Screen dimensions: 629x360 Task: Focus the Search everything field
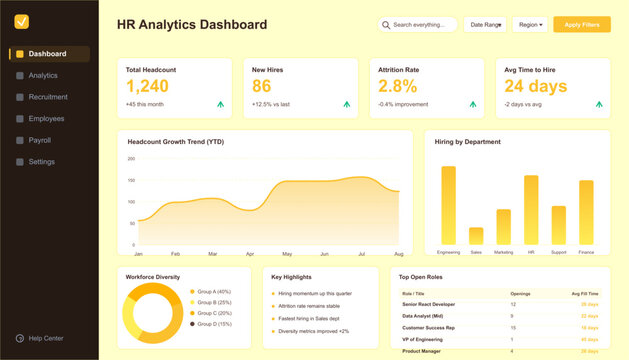tap(417, 25)
